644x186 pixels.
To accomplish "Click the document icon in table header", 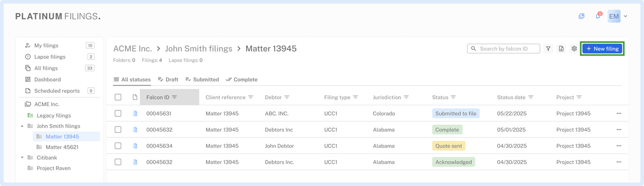I will [x=135, y=97].
